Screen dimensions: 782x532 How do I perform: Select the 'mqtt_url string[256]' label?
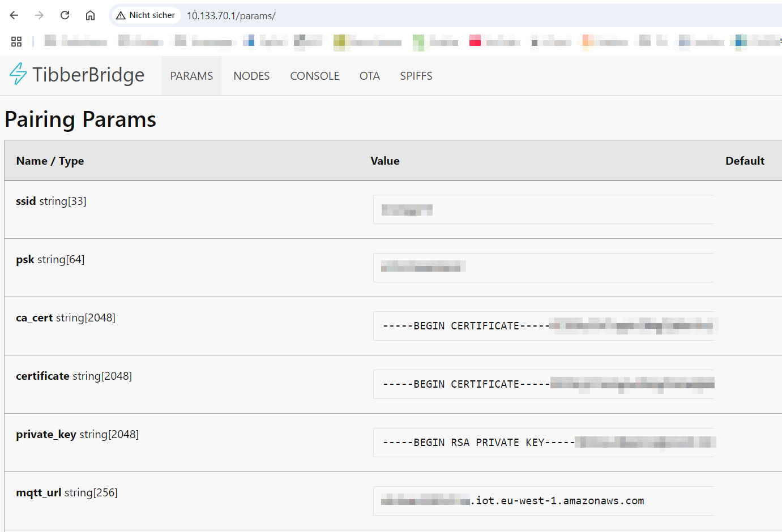67,492
